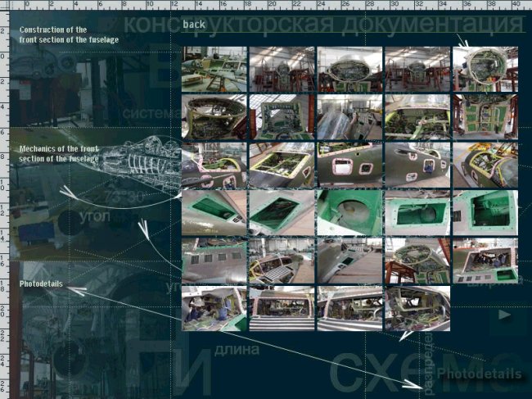Open the last thumbnail in the bottom row

click(417, 308)
